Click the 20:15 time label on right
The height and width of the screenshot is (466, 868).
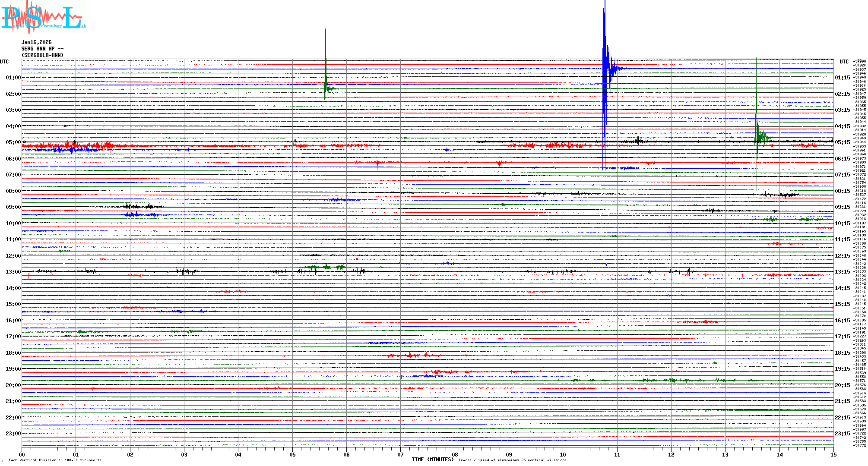pos(842,385)
